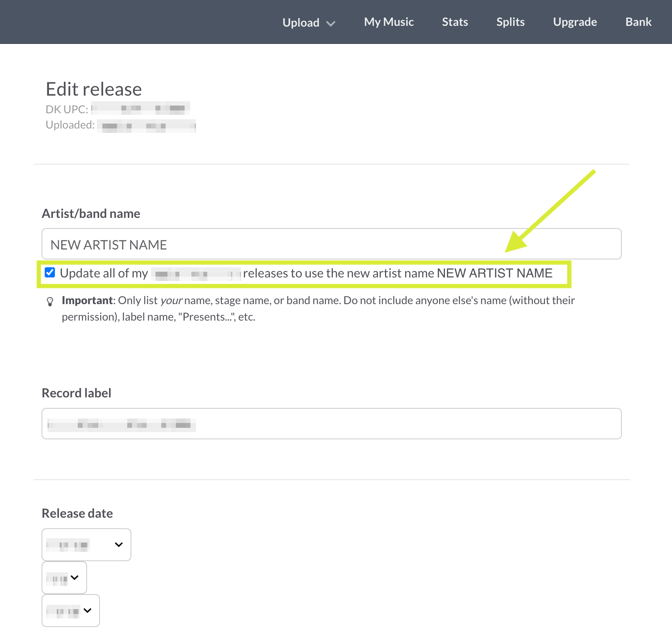Expand the third Release date dropdown

coord(71,611)
